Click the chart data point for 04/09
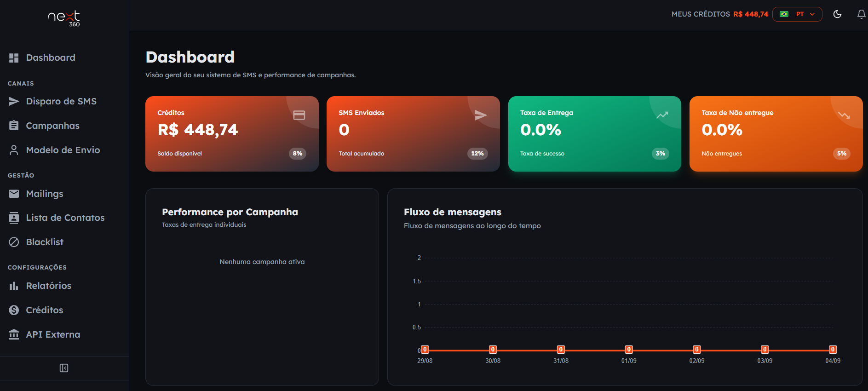 tap(833, 350)
